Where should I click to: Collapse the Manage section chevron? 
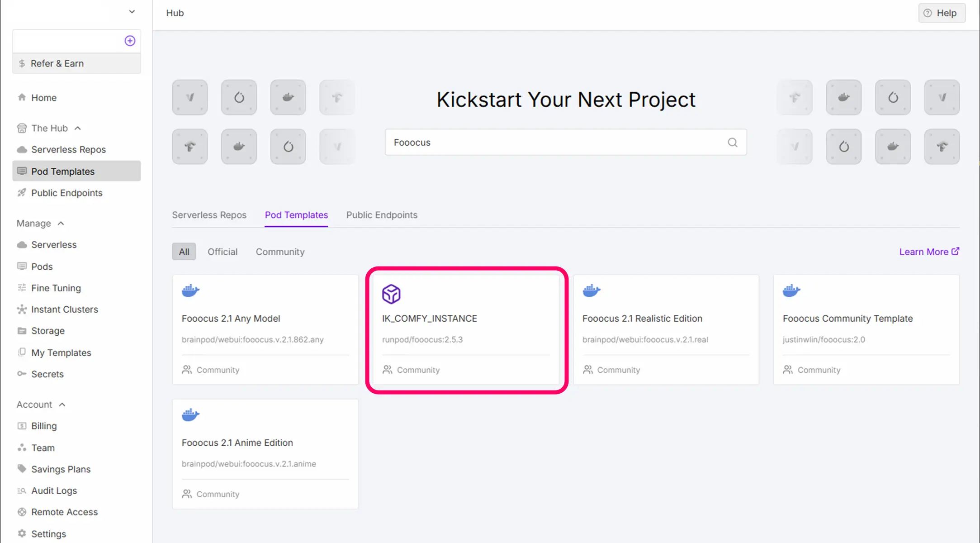pyautogui.click(x=61, y=224)
